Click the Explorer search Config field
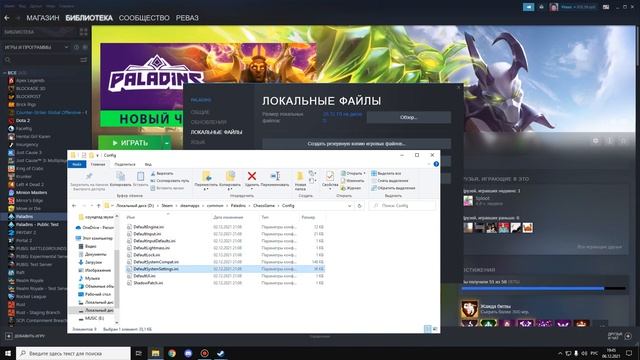The image size is (640, 360). pos(402,206)
